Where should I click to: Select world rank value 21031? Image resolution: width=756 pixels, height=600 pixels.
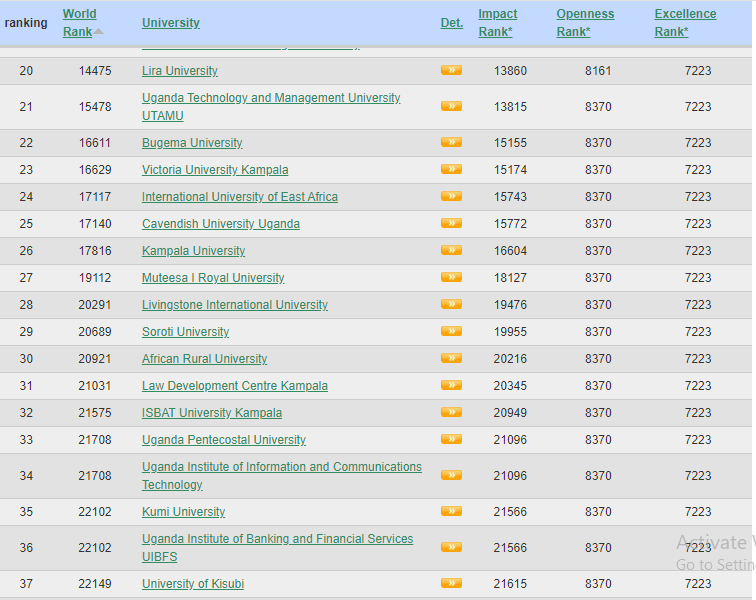pyautogui.click(x=95, y=386)
